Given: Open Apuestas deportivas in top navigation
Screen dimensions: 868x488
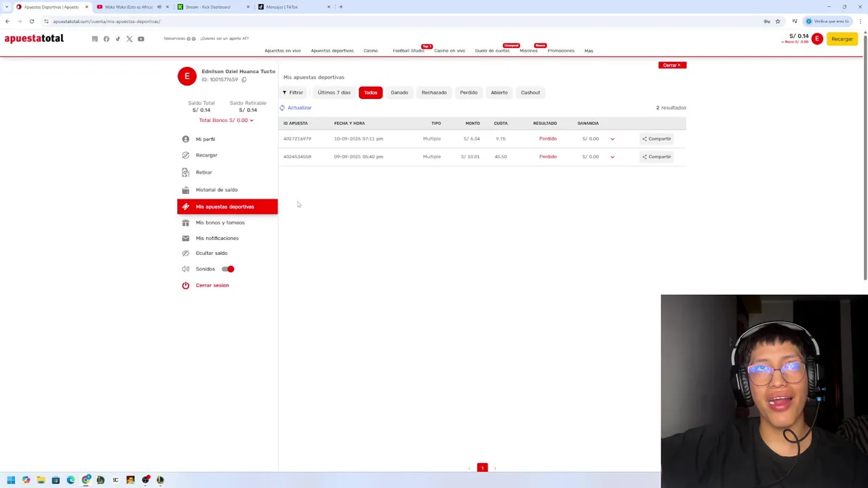Looking at the screenshot, I should (x=332, y=51).
